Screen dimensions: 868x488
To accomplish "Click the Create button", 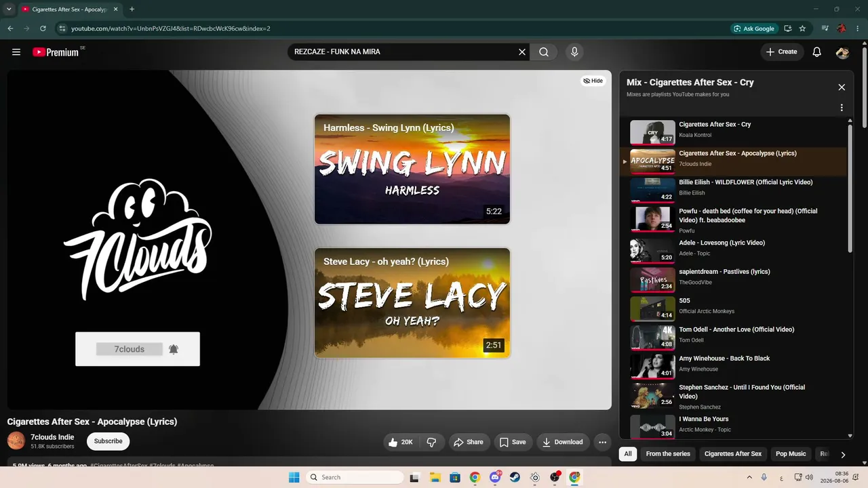I will click(782, 52).
